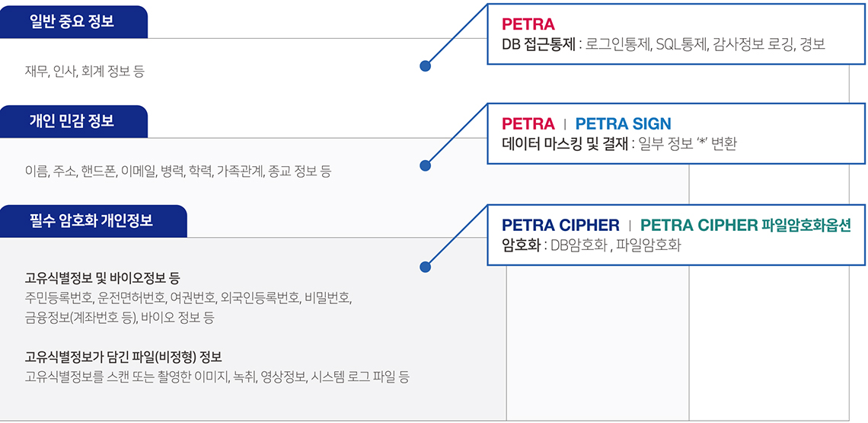Click the blue dot in 필수 암호화 개인정보 section
The height and width of the screenshot is (423, 868).
(425, 268)
